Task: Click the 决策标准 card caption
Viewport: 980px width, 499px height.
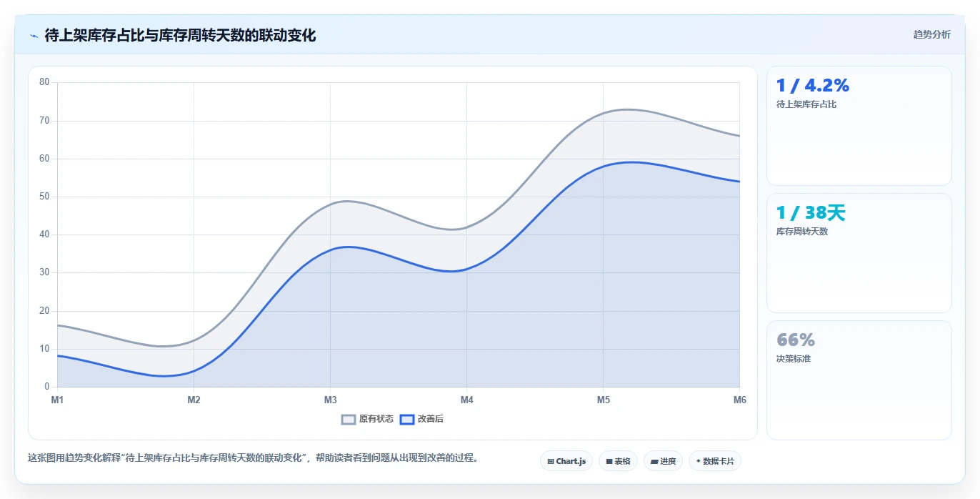Action: click(x=794, y=359)
